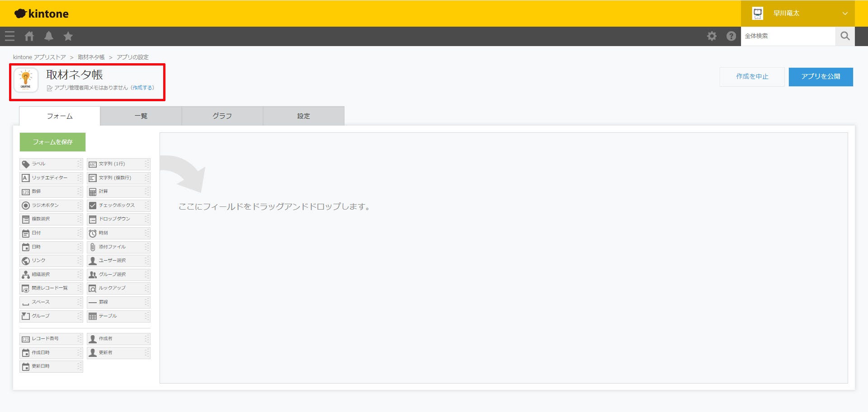Open kintone アプリストア breadcrumb link
868x412 pixels.
point(39,57)
